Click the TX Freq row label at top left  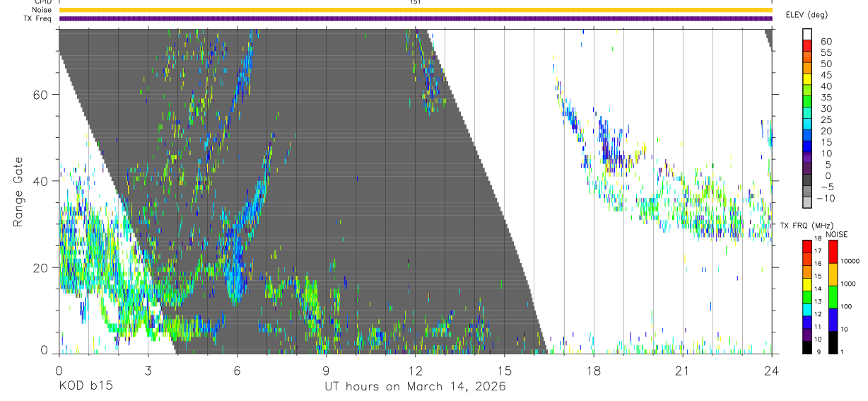37,18
